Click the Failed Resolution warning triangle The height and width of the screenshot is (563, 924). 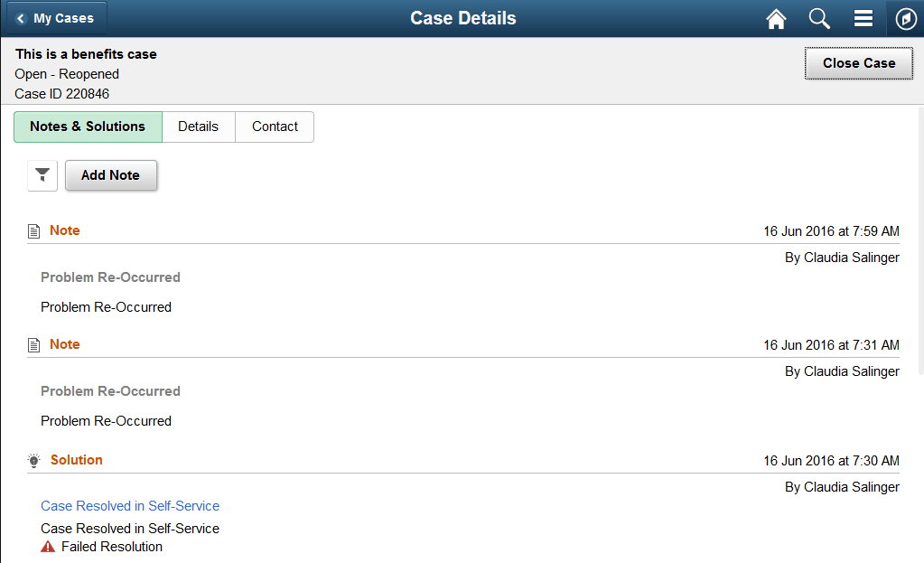[x=46, y=546]
